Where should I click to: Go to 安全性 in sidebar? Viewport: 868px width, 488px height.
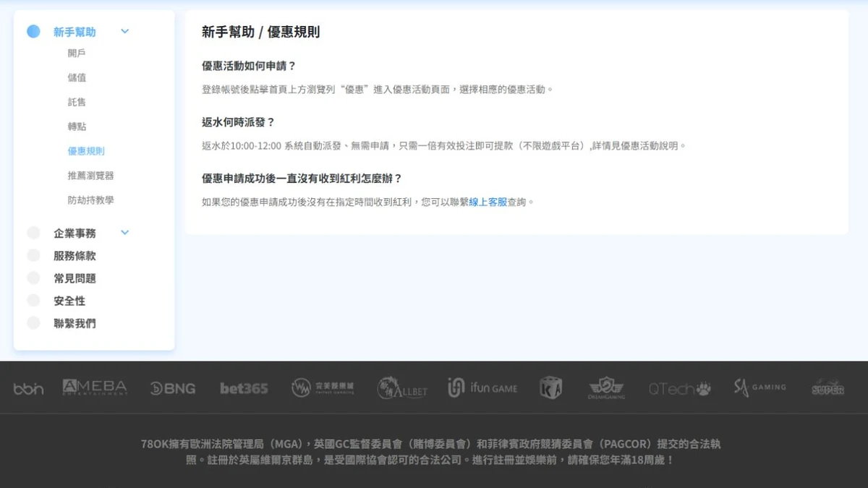[x=69, y=300]
